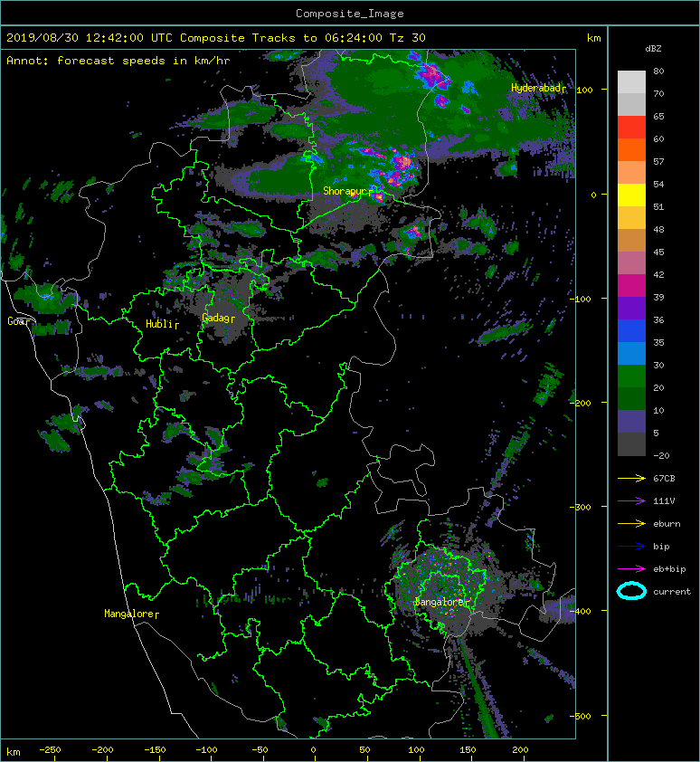700x762 pixels.
Task: Select the Goa label on the map
Action: (x=18, y=321)
